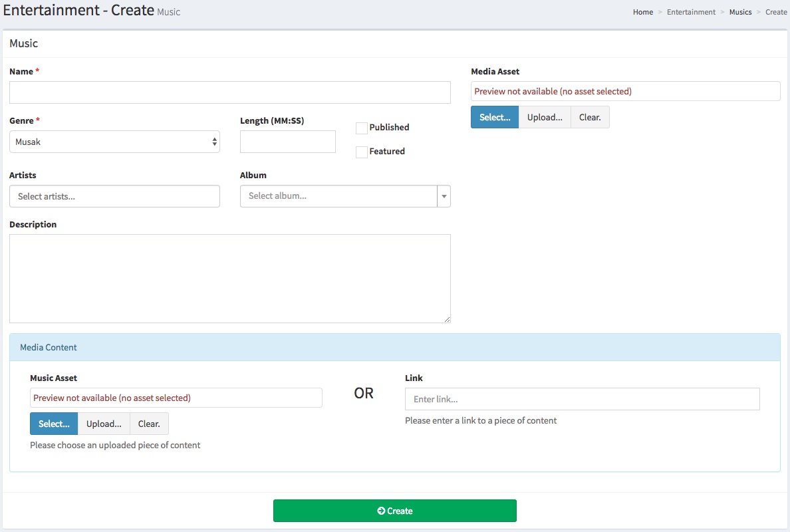Viewport: 790px width, 532px height.
Task: Tick the Published checkbox
Action: coord(362,128)
